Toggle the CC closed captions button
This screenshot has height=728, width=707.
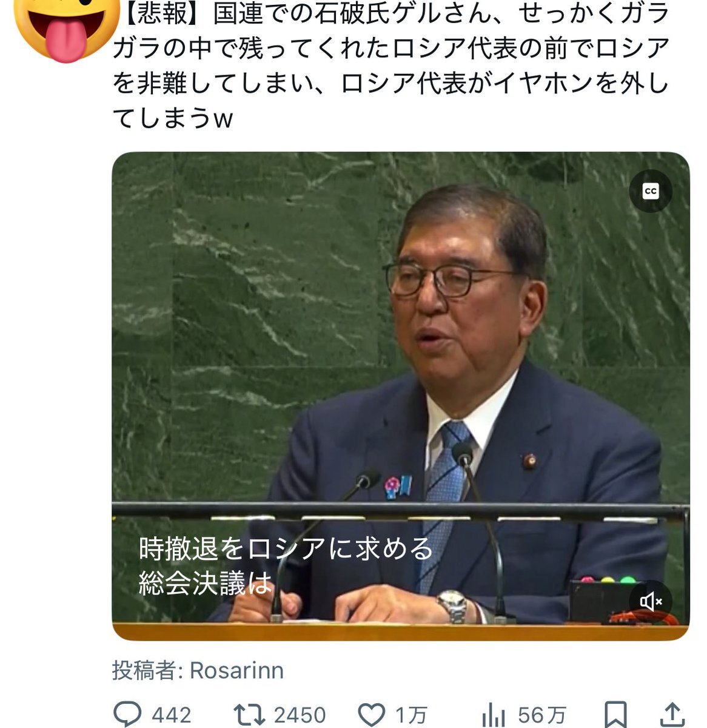650,191
